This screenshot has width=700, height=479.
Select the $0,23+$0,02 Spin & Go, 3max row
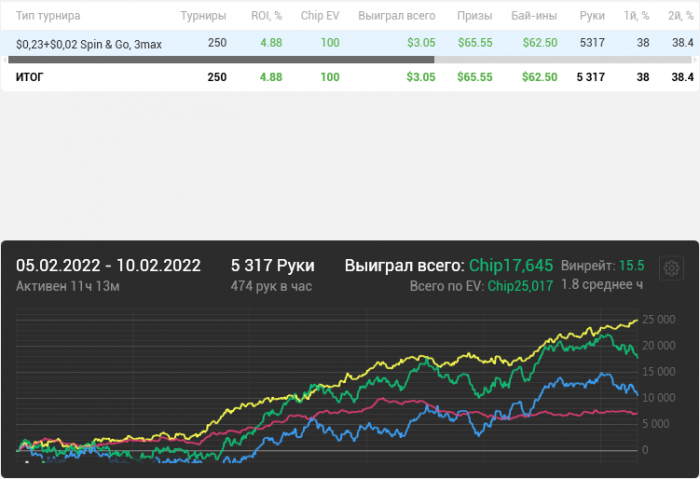click(x=350, y=43)
